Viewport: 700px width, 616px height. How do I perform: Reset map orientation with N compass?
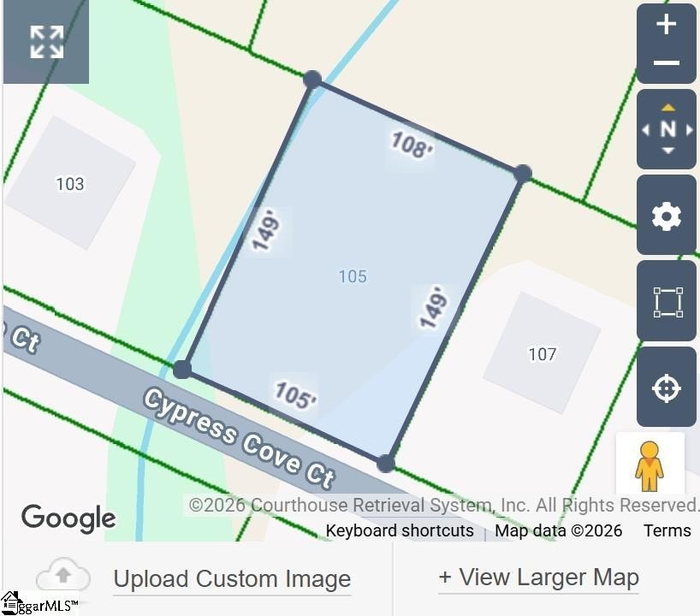667,129
